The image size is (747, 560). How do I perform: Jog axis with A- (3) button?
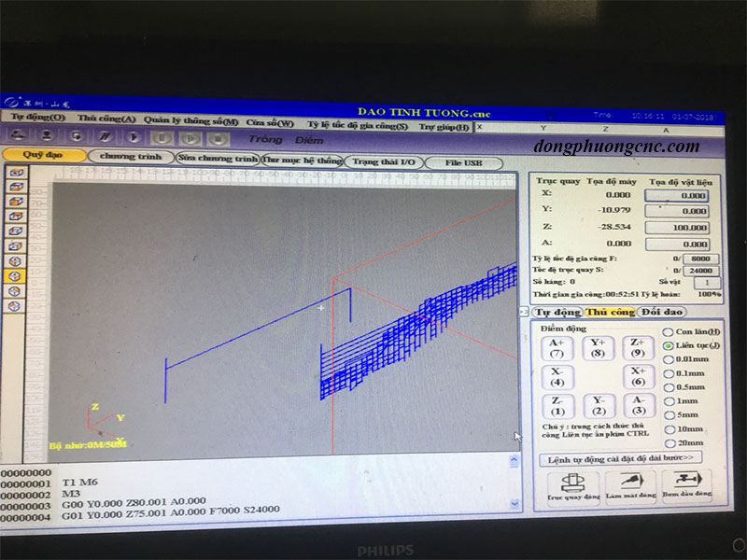[639, 405]
